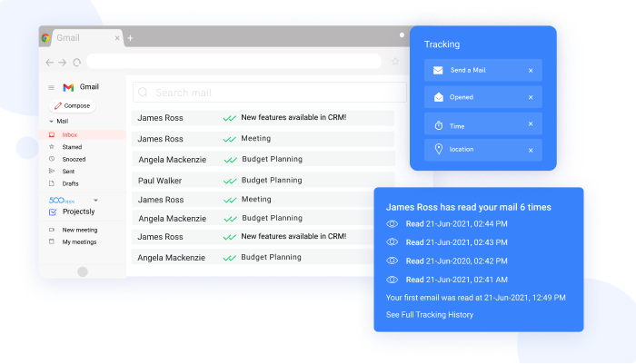The image size is (636, 364).
Task: Open last Angela Mackenzie Budget Planning email
Action: pos(253,258)
